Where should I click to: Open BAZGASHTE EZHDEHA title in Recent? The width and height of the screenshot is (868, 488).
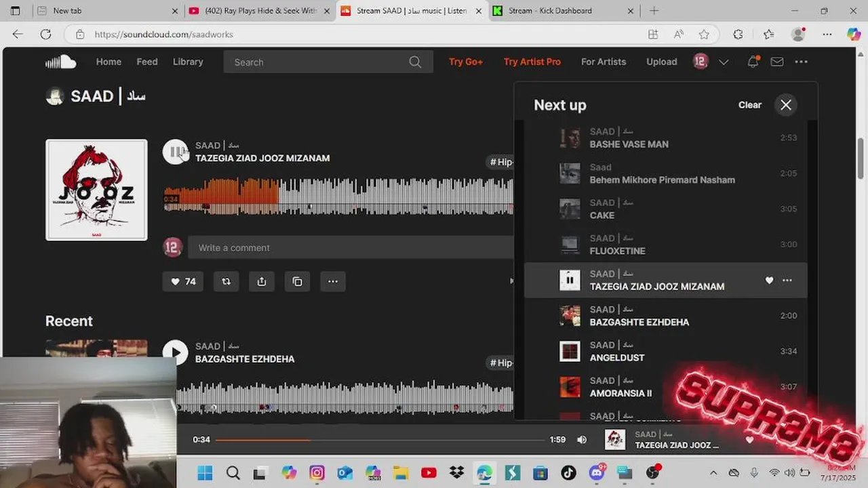(x=245, y=359)
